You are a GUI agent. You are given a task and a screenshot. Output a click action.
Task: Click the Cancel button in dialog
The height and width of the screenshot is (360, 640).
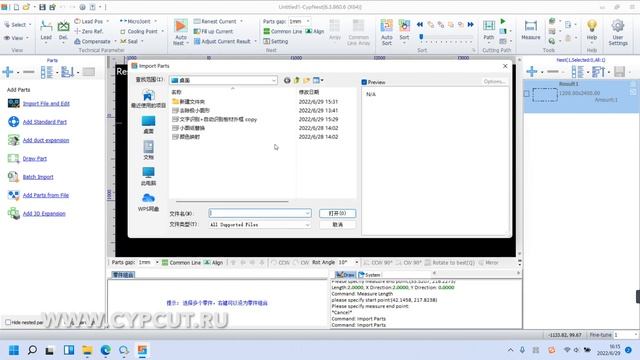[x=337, y=224]
